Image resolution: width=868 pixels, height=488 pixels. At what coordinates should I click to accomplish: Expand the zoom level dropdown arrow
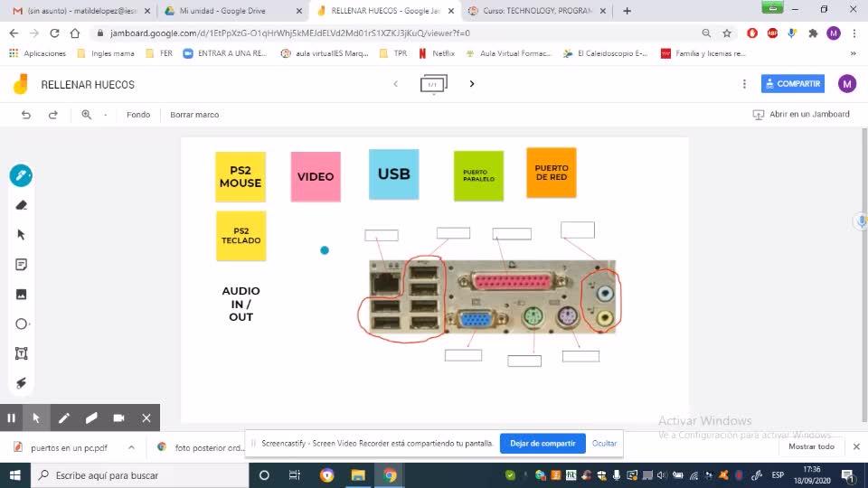coord(105,115)
